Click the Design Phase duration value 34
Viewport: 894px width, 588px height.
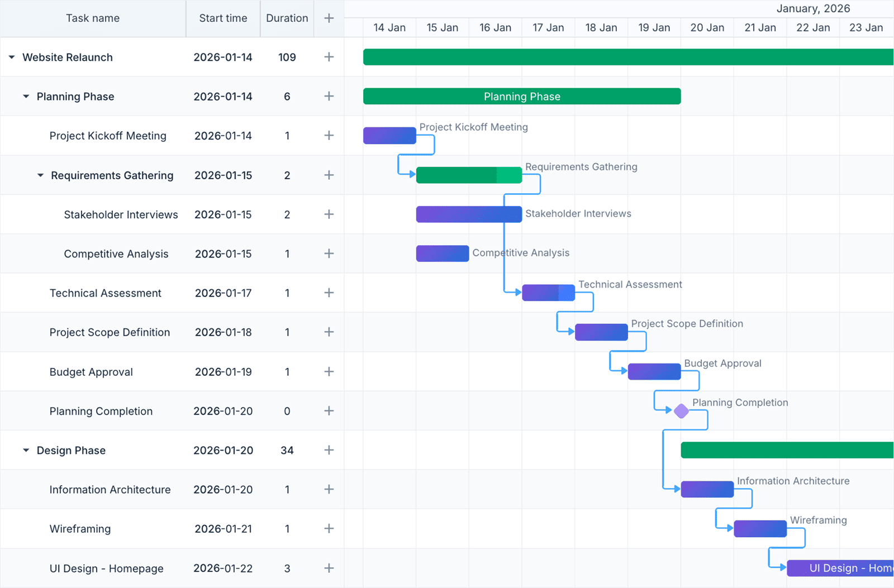click(287, 450)
